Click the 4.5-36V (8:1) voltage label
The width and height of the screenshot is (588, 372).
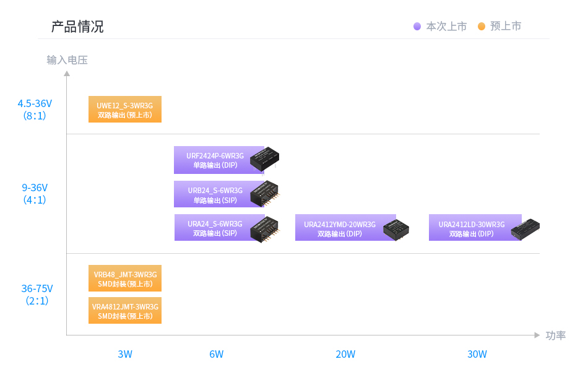pyautogui.click(x=35, y=109)
